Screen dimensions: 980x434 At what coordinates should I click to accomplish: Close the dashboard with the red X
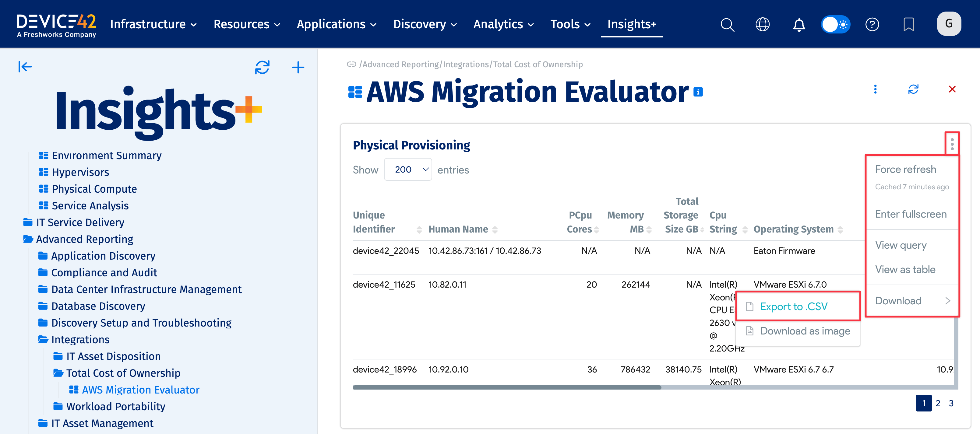click(952, 89)
